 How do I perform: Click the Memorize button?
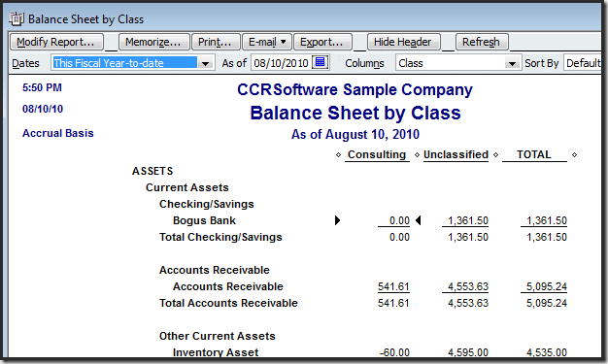(153, 42)
